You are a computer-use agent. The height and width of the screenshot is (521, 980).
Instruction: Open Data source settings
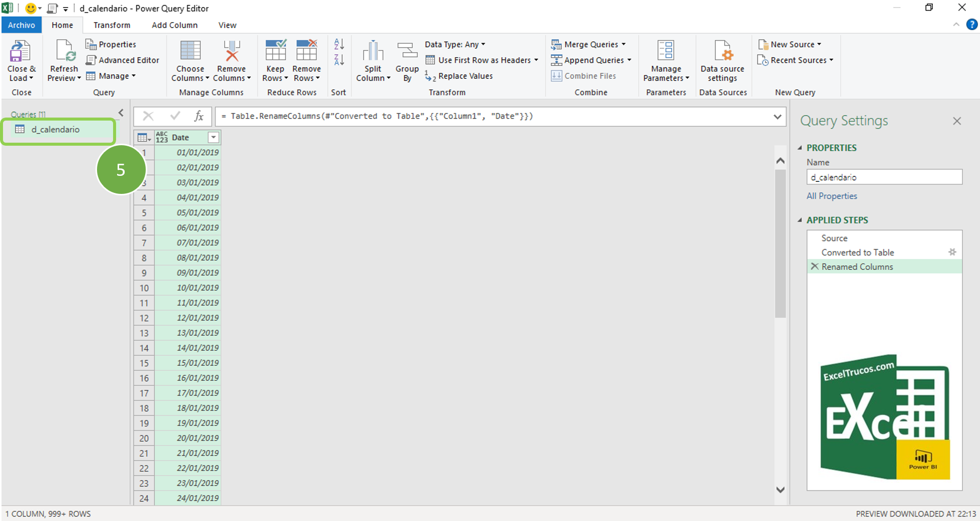pyautogui.click(x=722, y=52)
